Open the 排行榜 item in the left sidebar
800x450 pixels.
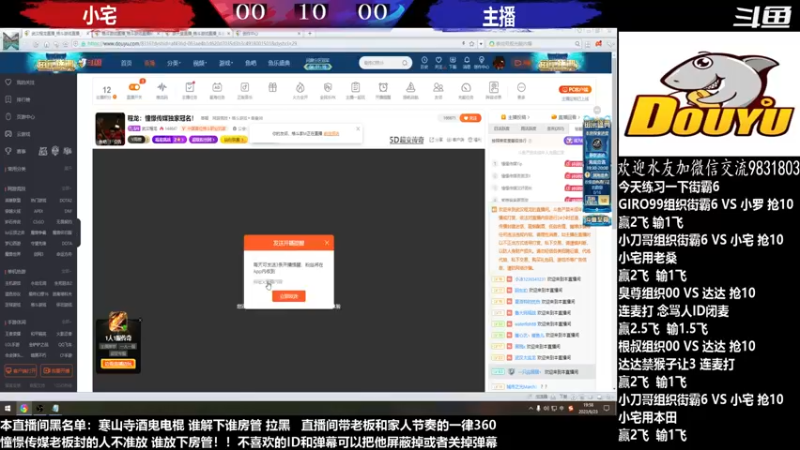click(19, 99)
